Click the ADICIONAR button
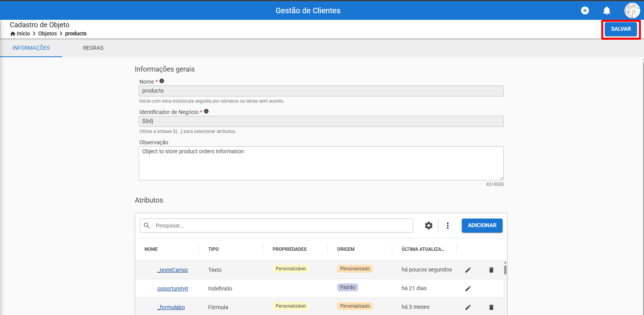Image resolution: width=644 pixels, height=315 pixels. click(482, 226)
